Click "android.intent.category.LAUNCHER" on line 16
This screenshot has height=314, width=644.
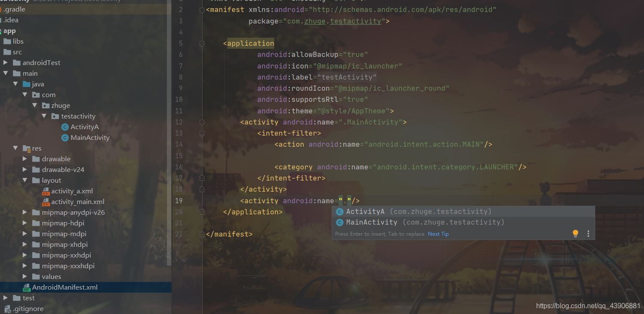coord(445,167)
